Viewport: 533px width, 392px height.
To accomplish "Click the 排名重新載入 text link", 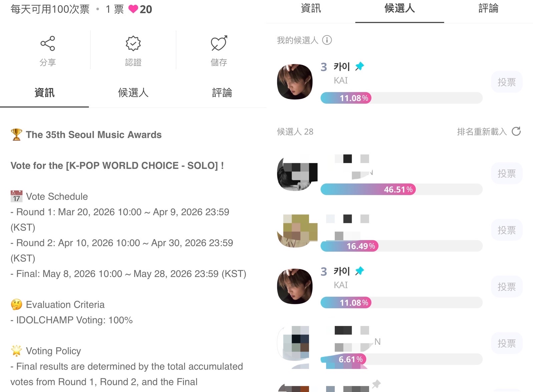I will tap(482, 132).
